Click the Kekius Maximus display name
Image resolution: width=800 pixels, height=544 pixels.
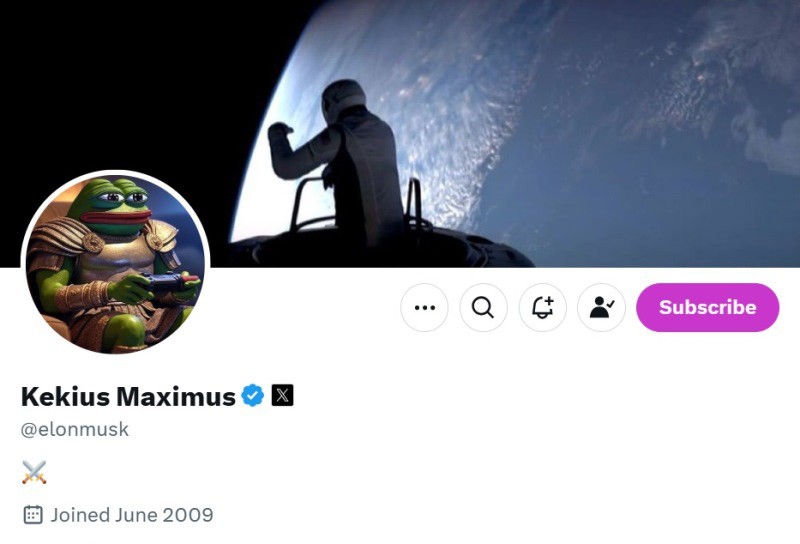click(x=128, y=396)
